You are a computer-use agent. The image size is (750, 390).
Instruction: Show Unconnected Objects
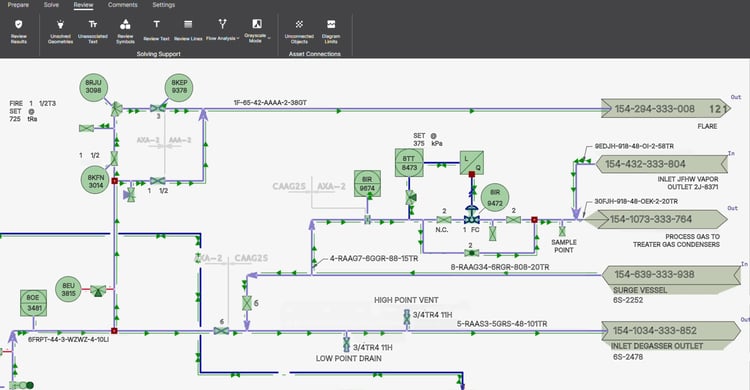[x=299, y=32]
